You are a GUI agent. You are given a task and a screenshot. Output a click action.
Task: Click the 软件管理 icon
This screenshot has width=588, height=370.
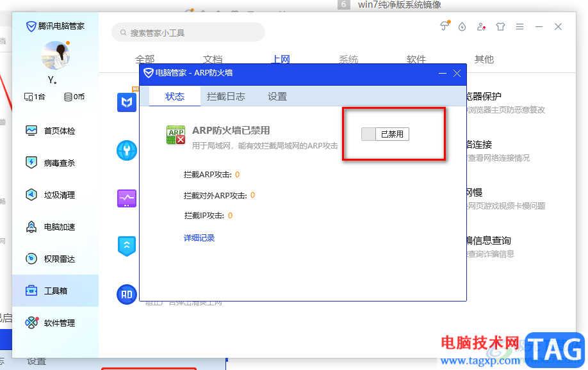coord(31,323)
